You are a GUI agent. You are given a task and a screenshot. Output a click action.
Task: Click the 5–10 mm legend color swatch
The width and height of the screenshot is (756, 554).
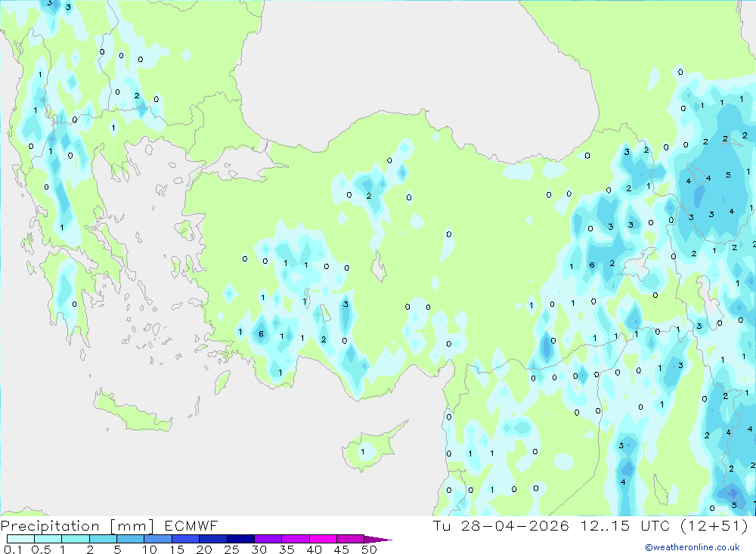click(130, 539)
